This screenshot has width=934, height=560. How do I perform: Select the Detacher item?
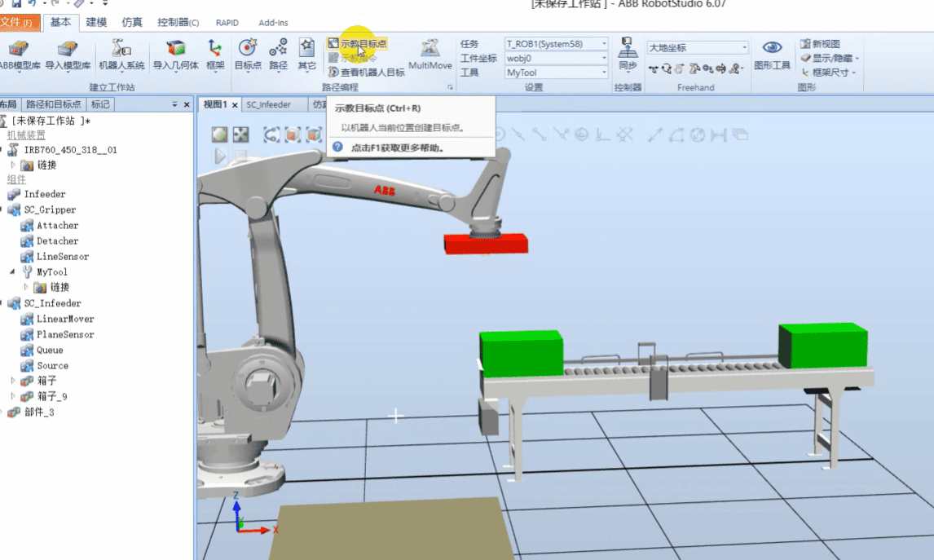50,240
